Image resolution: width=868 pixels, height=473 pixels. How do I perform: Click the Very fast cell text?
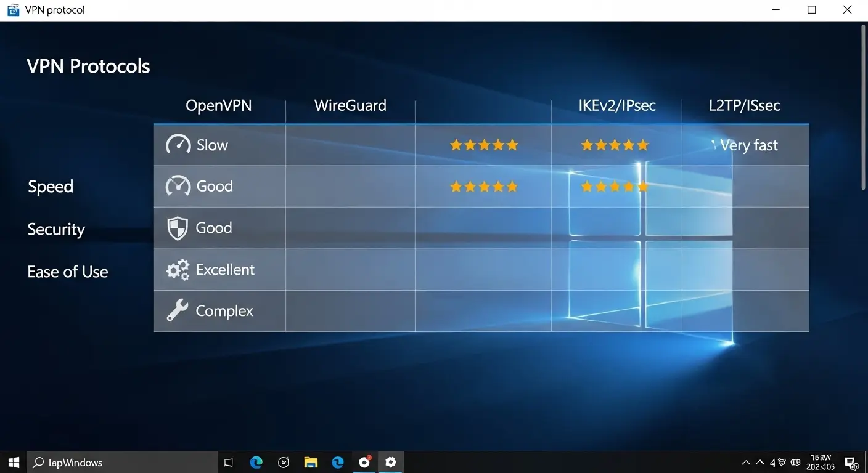(748, 145)
